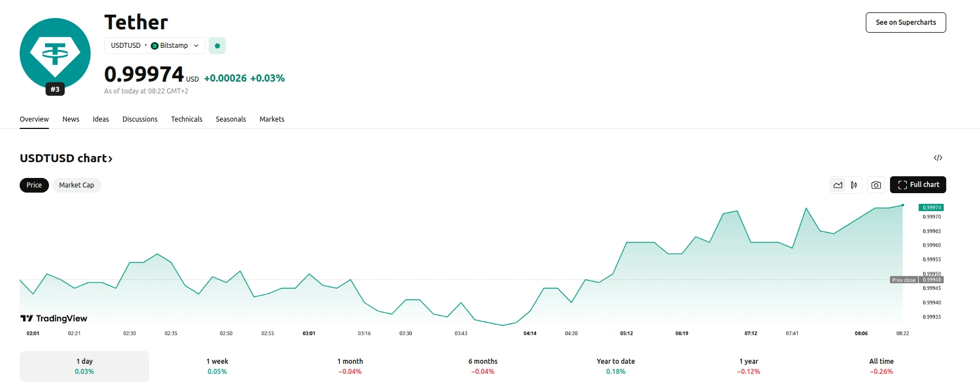980x388 pixels.
Task: Click See on Supercharts button
Action: point(905,23)
